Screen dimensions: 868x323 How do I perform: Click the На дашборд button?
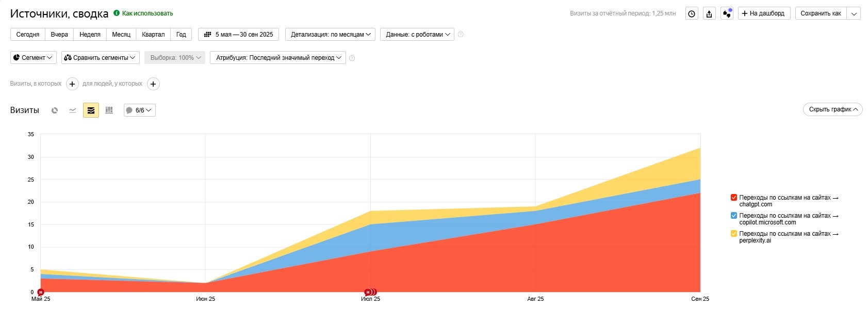click(763, 13)
